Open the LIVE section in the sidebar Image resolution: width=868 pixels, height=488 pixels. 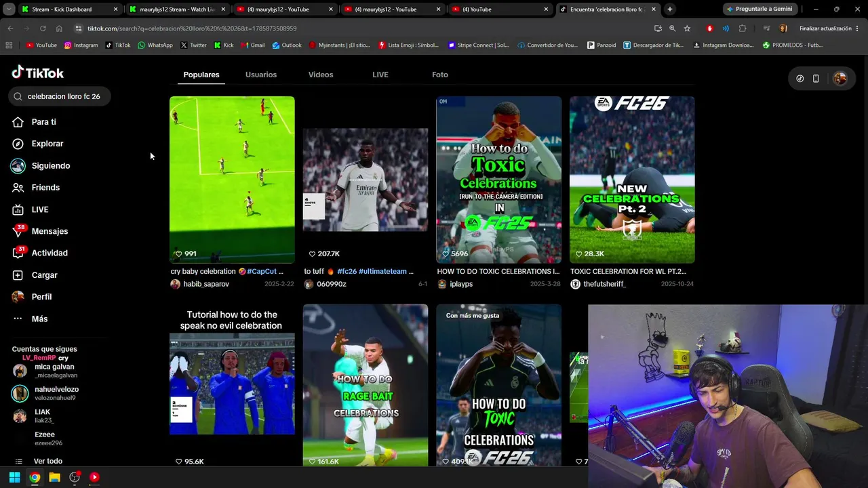coord(30,209)
